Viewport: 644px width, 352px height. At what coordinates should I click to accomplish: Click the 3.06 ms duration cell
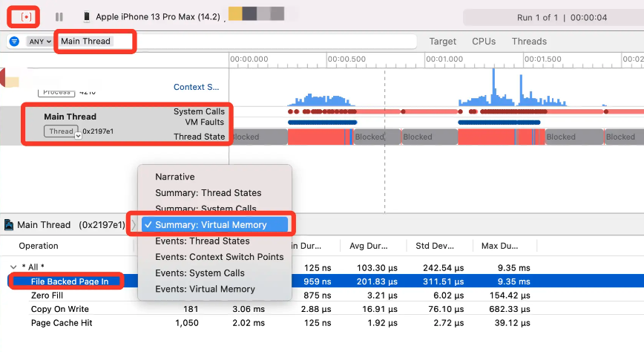[x=249, y=309]
